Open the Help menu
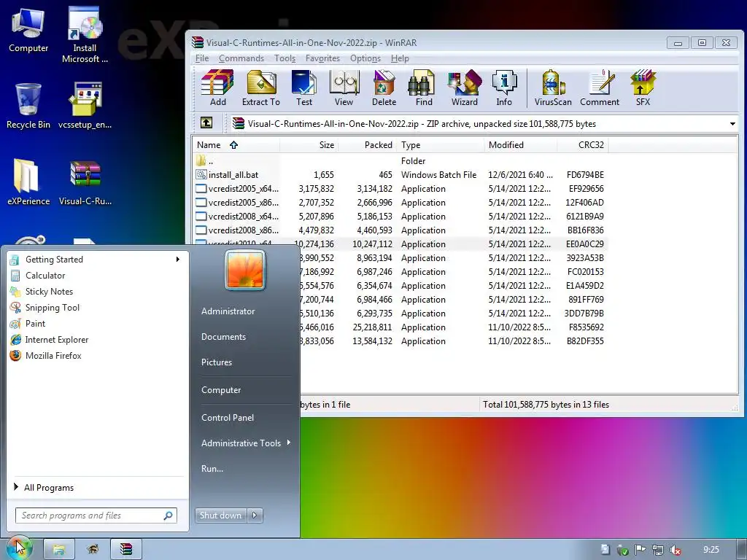 400,58
